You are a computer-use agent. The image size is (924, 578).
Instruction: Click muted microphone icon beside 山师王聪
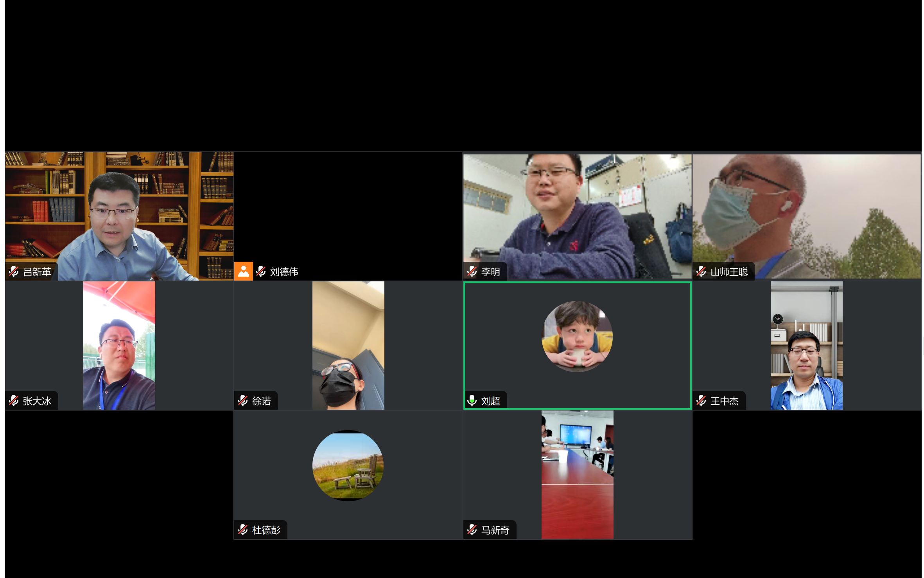pos(702,271)
